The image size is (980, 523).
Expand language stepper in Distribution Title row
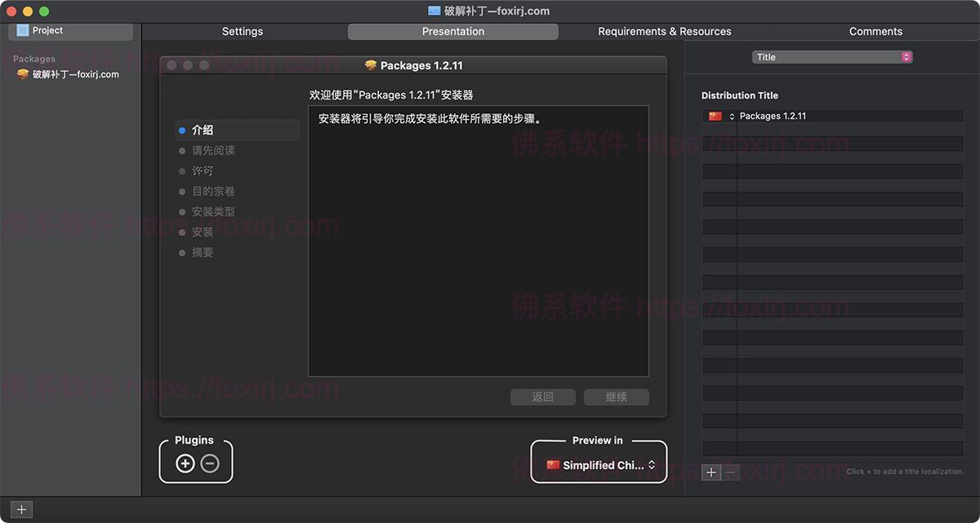tap(732, 116)
